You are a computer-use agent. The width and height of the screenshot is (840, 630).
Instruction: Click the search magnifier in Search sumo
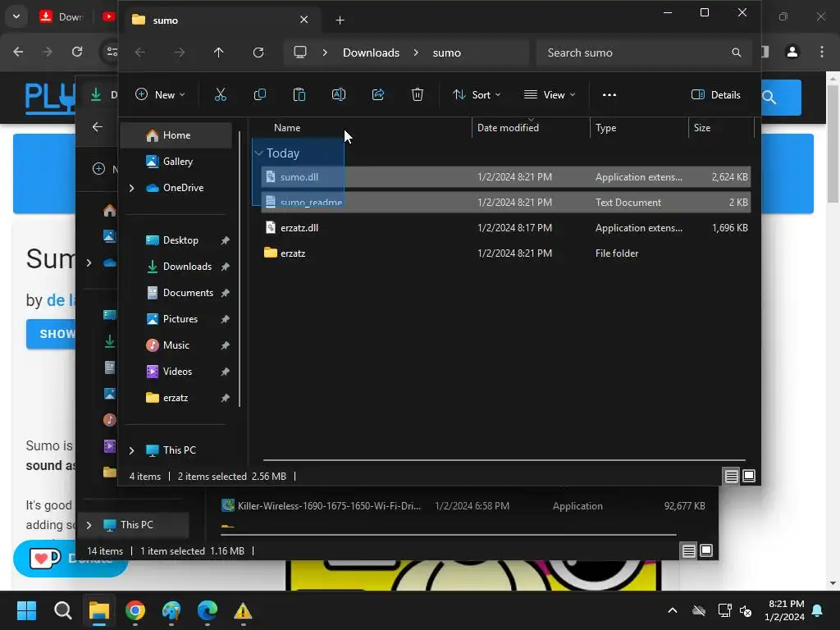point(737,52)
